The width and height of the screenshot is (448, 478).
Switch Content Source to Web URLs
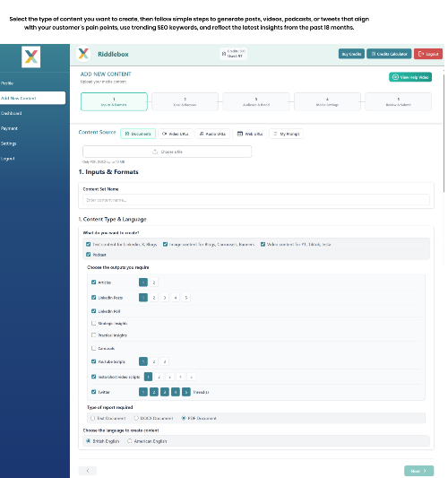250,134
